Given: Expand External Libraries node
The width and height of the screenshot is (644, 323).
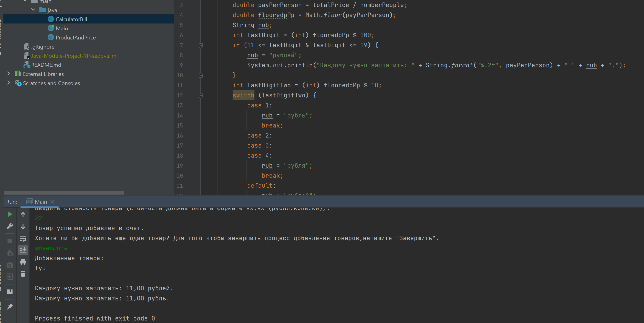Looking at the screenshot, I should [x=8, y=74].
